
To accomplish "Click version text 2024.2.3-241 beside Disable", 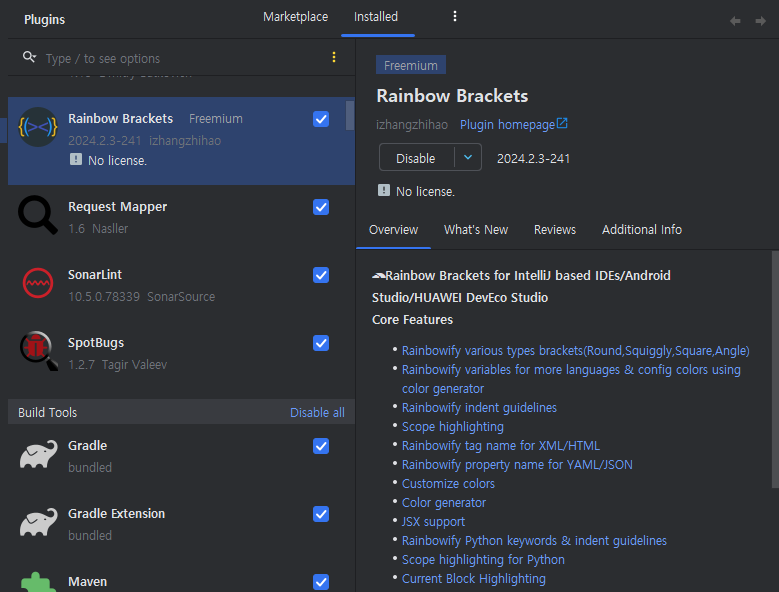I will 534,158.
